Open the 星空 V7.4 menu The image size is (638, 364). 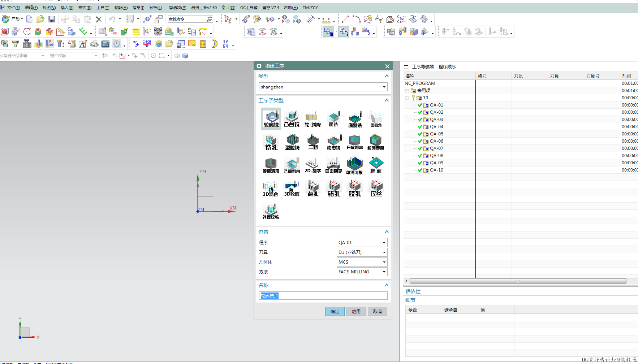(x=271, y=8)
